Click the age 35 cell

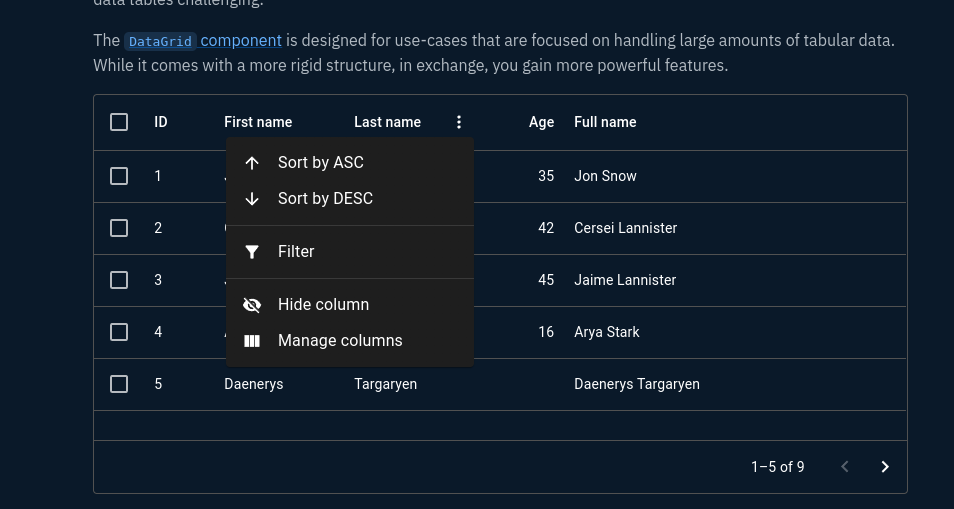[546, 176]
